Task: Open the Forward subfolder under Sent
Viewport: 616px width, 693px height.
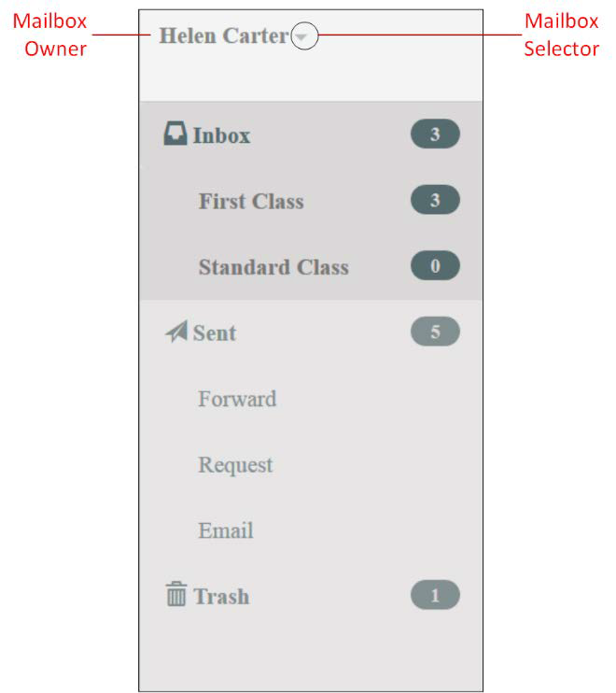Action: [x=237, y=399]
